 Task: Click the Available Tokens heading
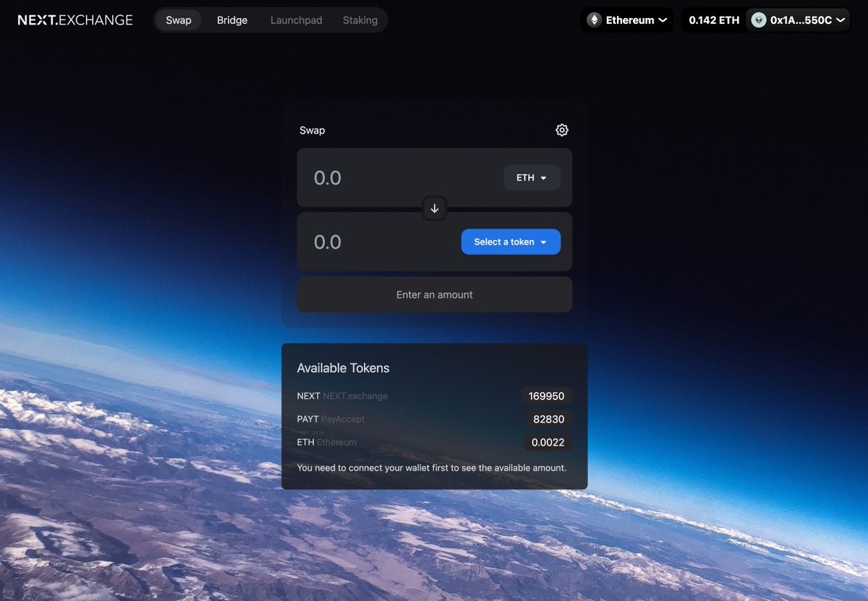point(344,368)
